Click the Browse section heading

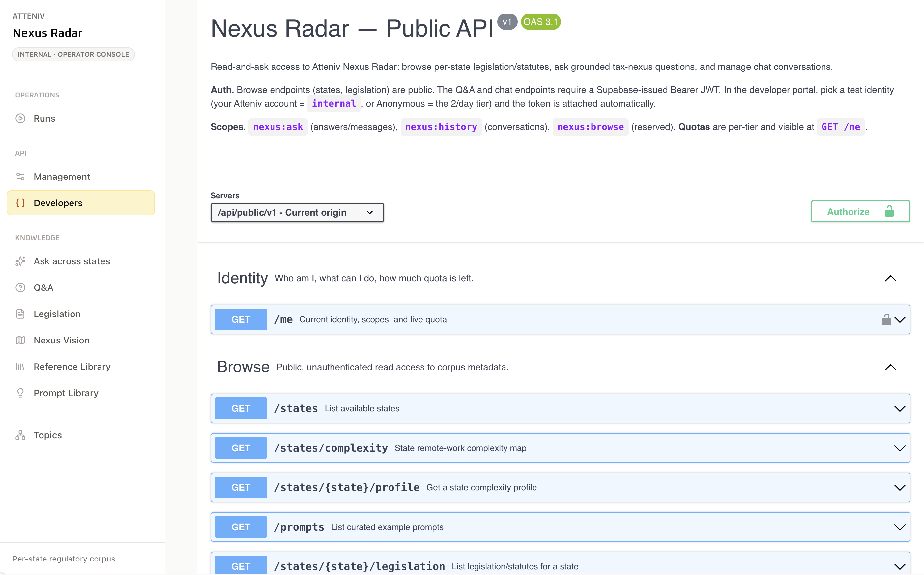coord(244,367)
